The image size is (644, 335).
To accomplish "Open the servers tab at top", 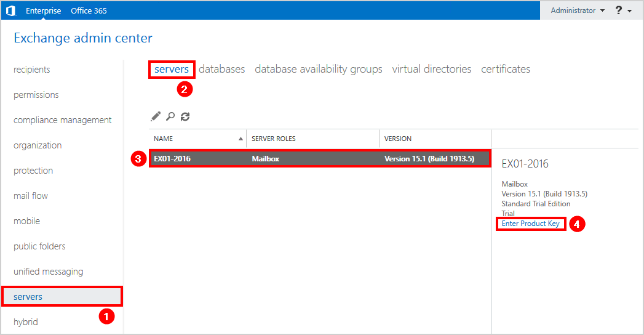I will 172,69.
